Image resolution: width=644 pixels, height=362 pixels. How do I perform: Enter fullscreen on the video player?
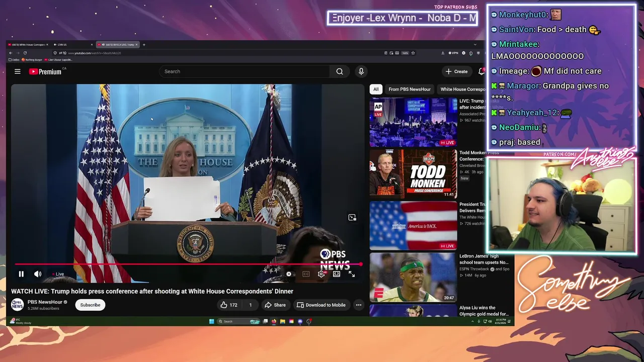352,274
